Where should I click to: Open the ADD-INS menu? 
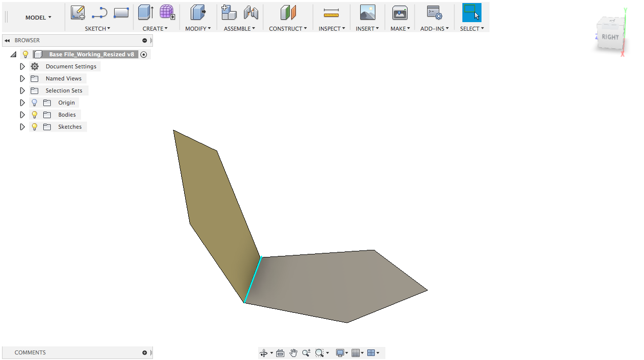click(434, 29)
